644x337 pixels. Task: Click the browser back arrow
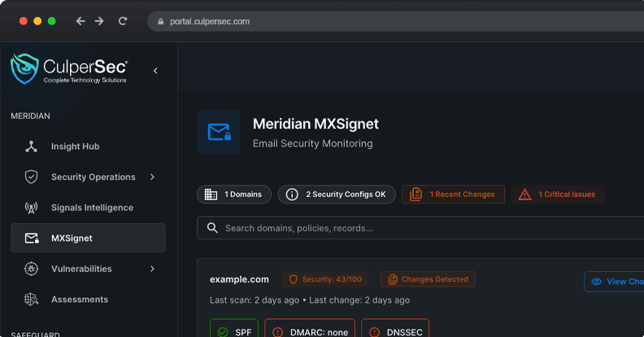80,21
